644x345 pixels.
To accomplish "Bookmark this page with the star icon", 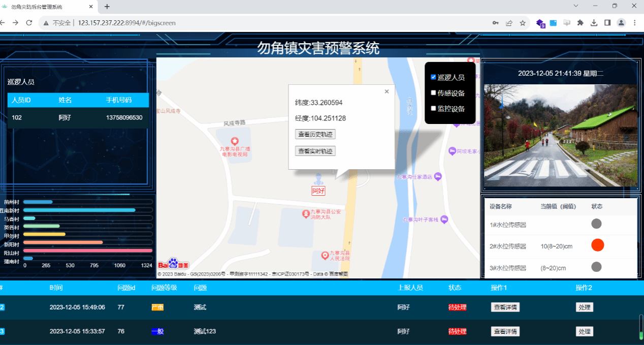I will (x=523, y=23).
